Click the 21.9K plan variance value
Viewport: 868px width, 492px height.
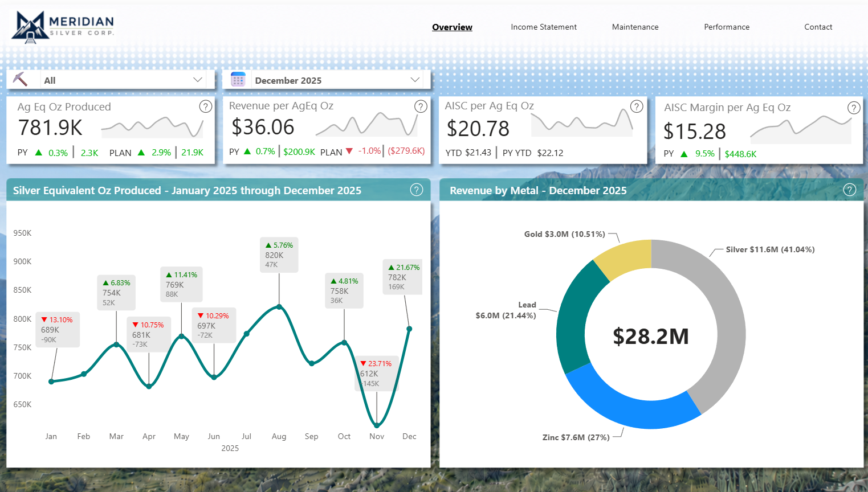click(193, 153)
